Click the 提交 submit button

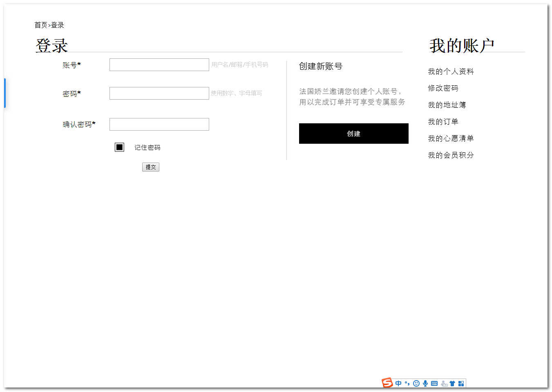tap(151, 167)
